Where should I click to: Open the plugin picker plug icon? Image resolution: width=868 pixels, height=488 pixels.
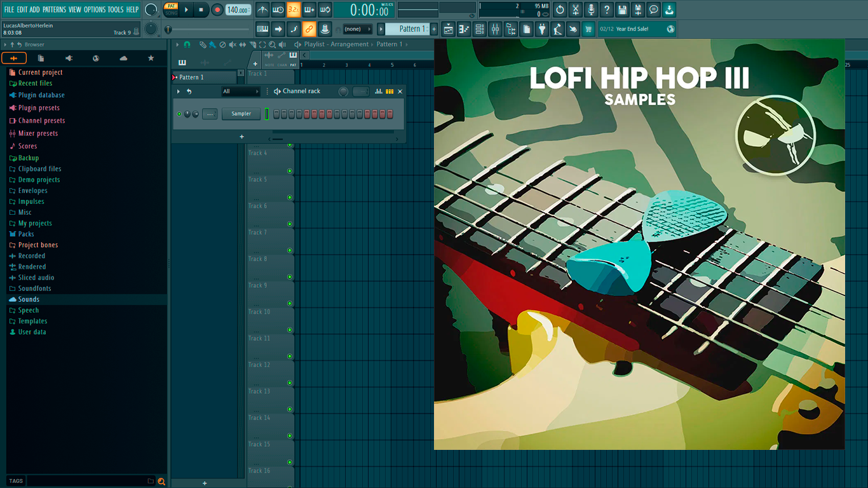(x=542, y=29)
